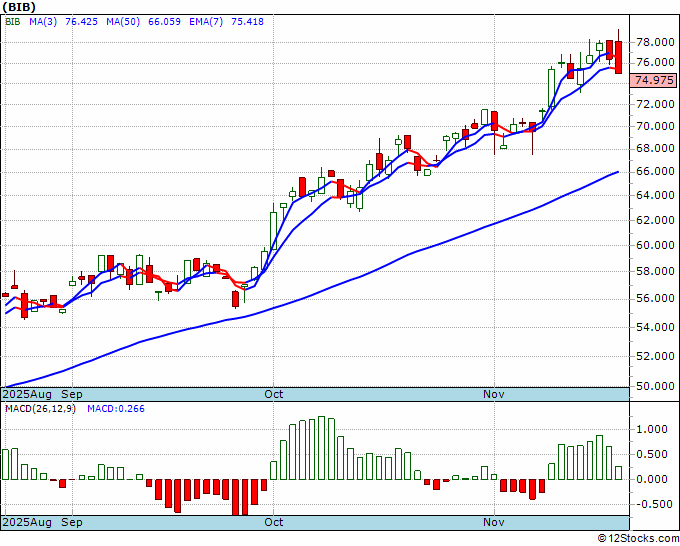Click the 72.000 price axis label
This screenshot has width=680, height=546.
point(655,104)
